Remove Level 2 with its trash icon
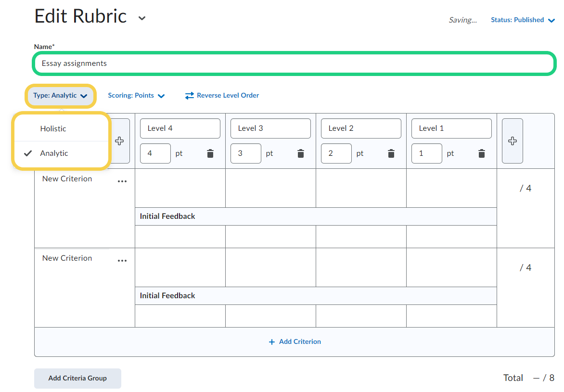This screenshot has height=392, width=564. click(x=391, y=153)
